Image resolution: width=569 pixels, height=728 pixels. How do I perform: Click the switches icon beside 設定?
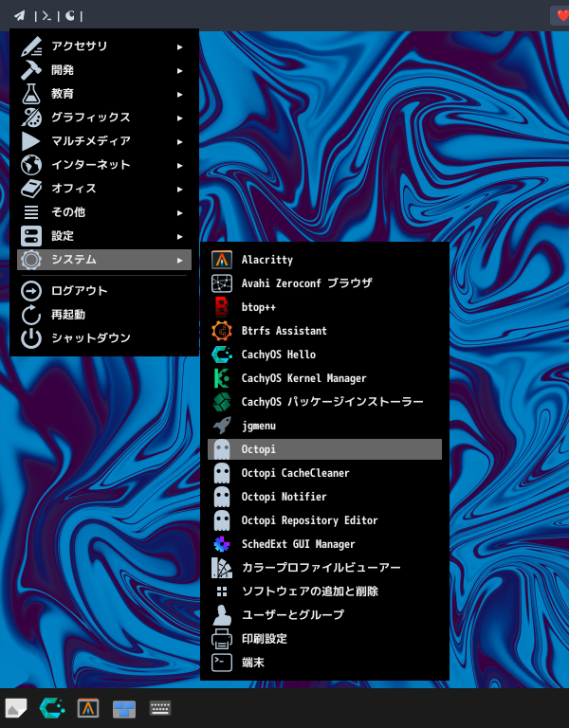[31, 236]
